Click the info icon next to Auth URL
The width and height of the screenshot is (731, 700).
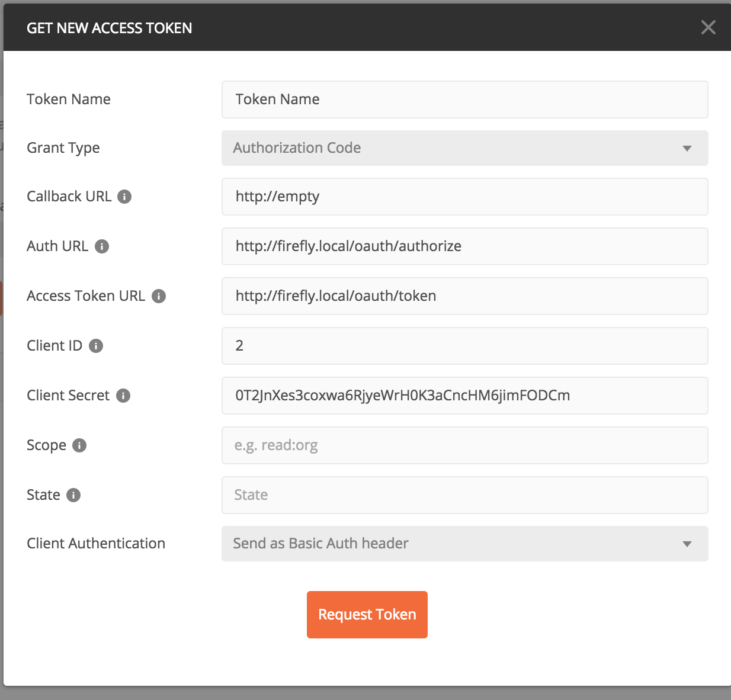click(101, 246)
